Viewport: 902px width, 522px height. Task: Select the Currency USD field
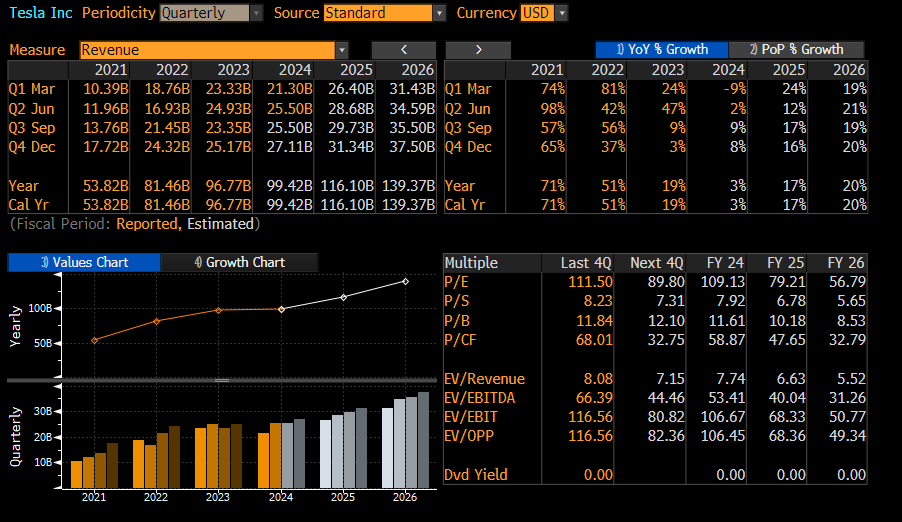[537, 13]
